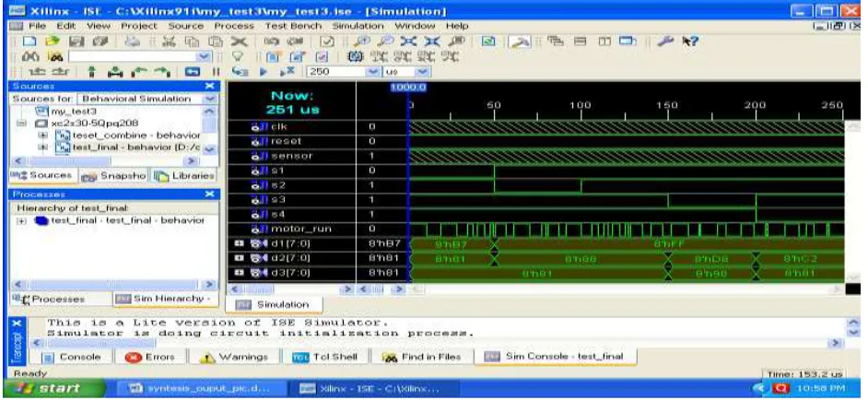Click the Tile windows vertically icon
This screenshot has width=868, height=400.
[604, 41]
